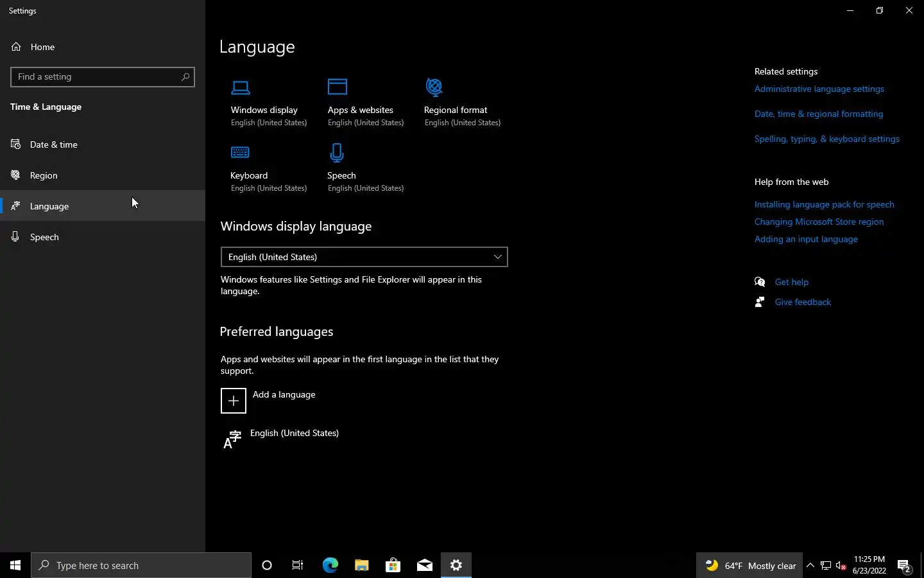924x578 pixels.
Task: Open Microsoft Store from taskbar
Action: click(x=393, y=565)
